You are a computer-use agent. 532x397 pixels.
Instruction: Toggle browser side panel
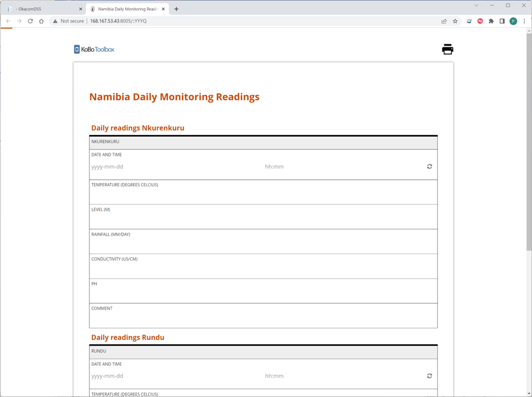[x=502, y=21]
